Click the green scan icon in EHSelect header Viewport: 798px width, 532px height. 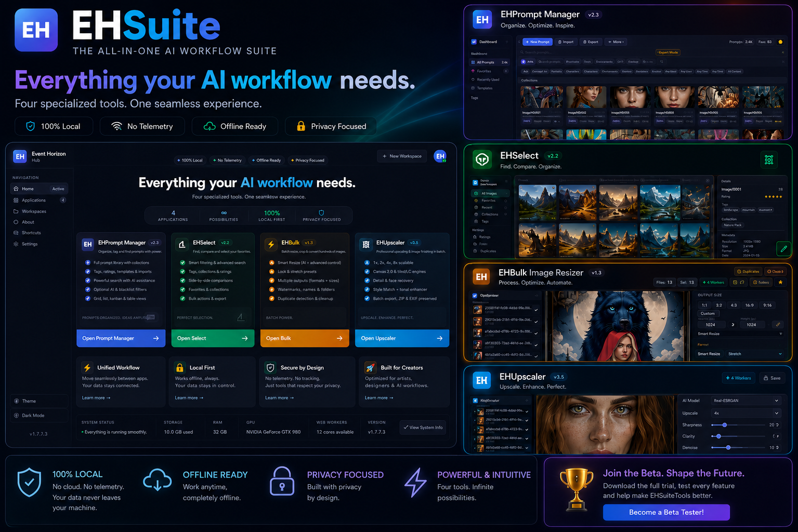point(769,160)
